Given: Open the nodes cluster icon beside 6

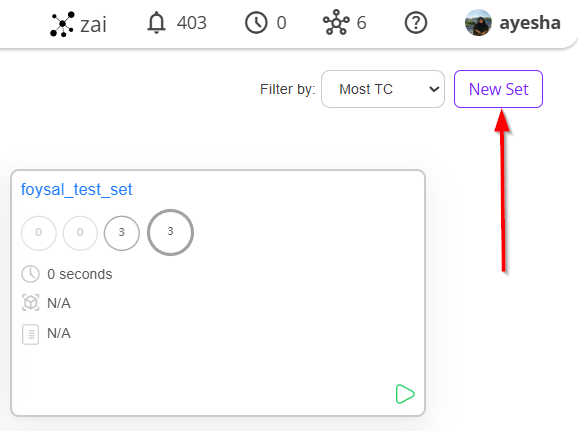Looking at the screenshot, I should [336, 23].
